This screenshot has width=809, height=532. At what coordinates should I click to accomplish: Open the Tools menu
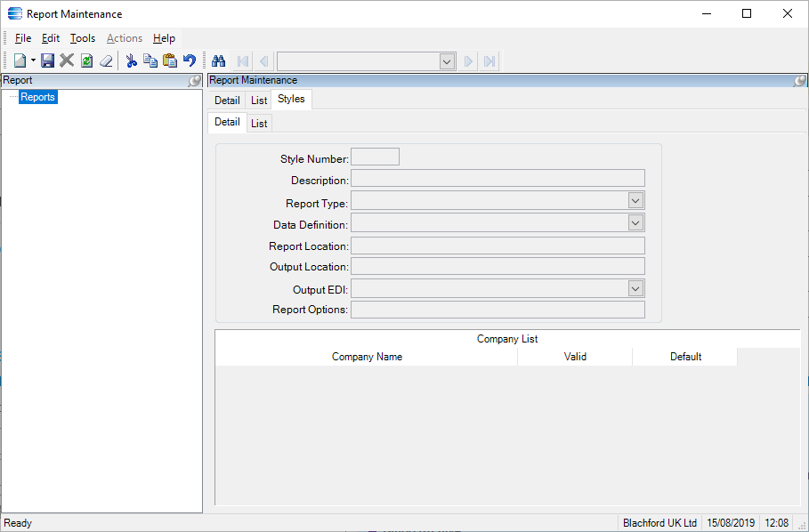point(83,38)
